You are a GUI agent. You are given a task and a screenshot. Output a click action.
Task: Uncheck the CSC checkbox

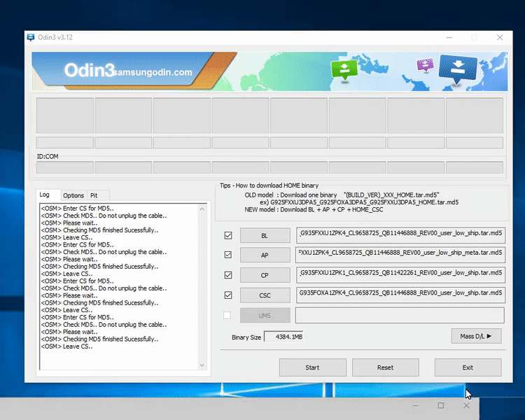pyautogui.click(x=228, y=295)
